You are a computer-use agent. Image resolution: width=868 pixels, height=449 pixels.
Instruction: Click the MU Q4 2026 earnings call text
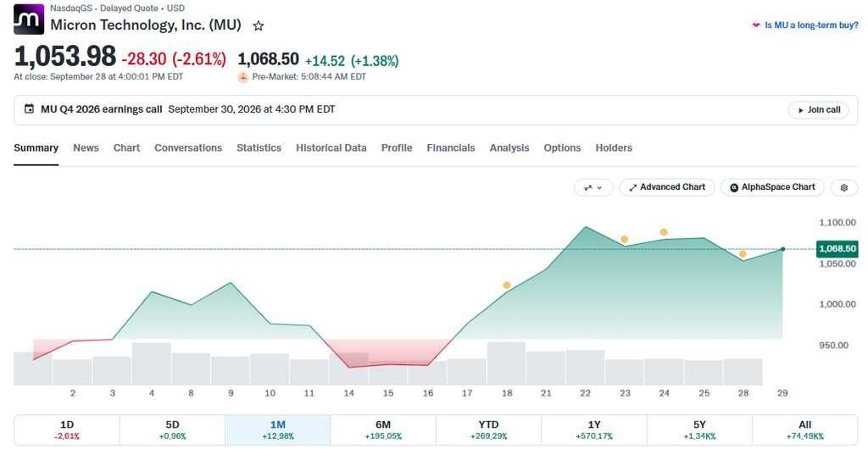coord(102,109)
